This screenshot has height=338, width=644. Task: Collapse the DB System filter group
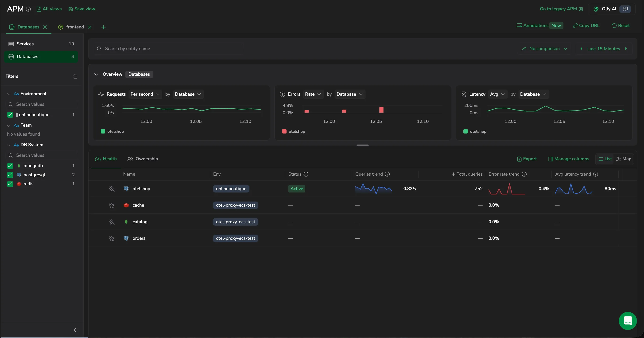tap(9, 145)
